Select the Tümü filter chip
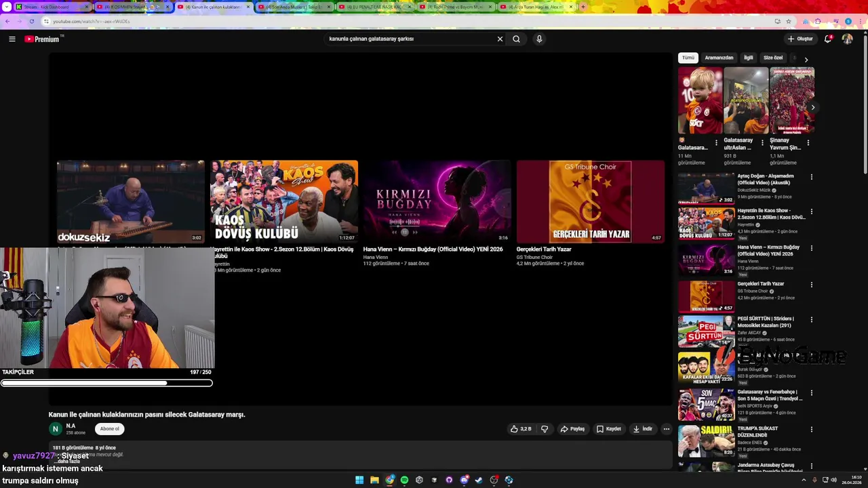Image resolution: width=868 pixels, height=488 pixels. click(688, 58)
